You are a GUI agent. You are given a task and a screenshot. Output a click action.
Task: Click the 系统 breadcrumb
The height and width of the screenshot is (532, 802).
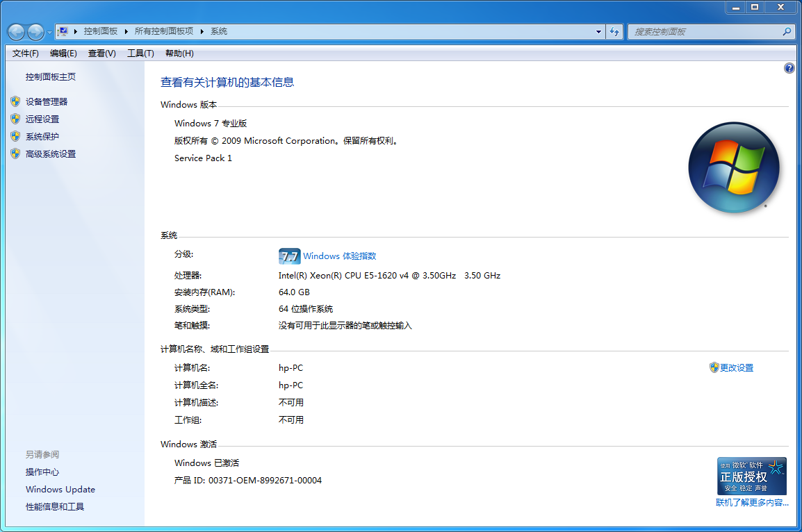tap(219, 31)
